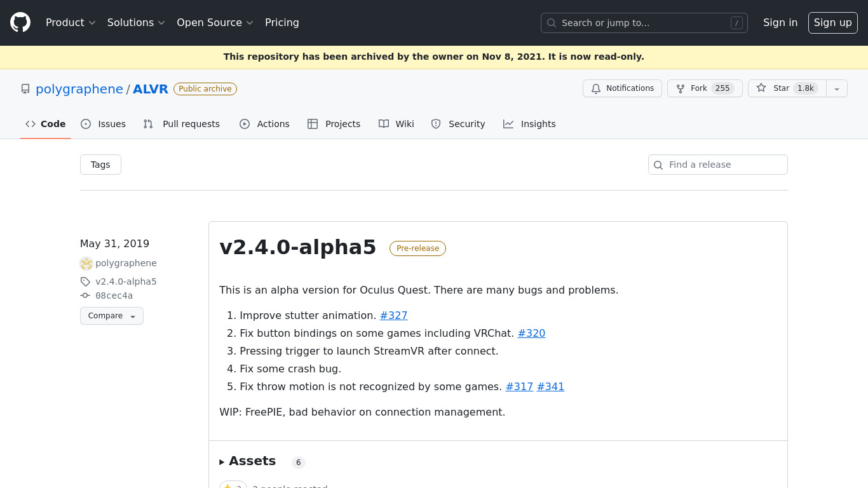Click the Notifications bell button
Viewport: 868px width, 488px height.
click(622, 88)
